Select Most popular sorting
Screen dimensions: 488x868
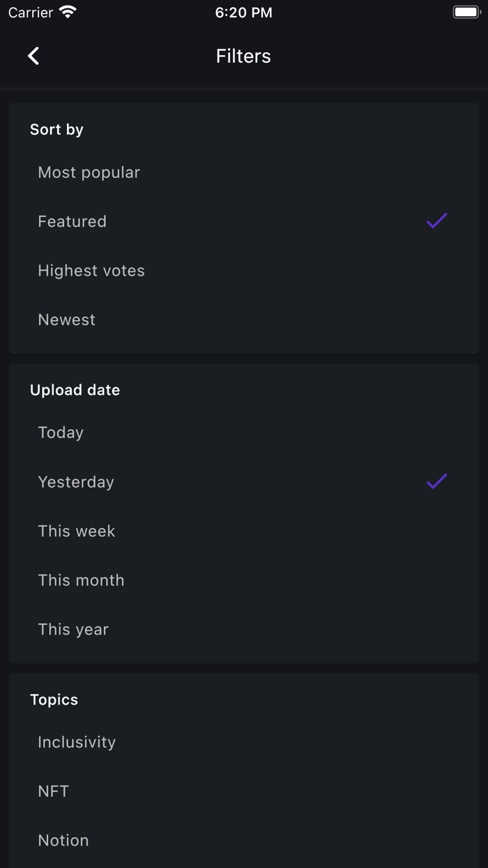89,172
